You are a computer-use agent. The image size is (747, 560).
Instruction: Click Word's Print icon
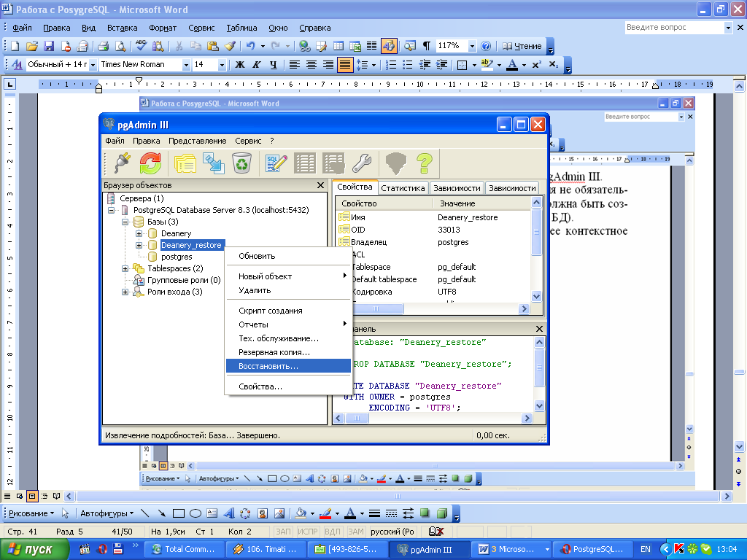(x=103, y=46)
